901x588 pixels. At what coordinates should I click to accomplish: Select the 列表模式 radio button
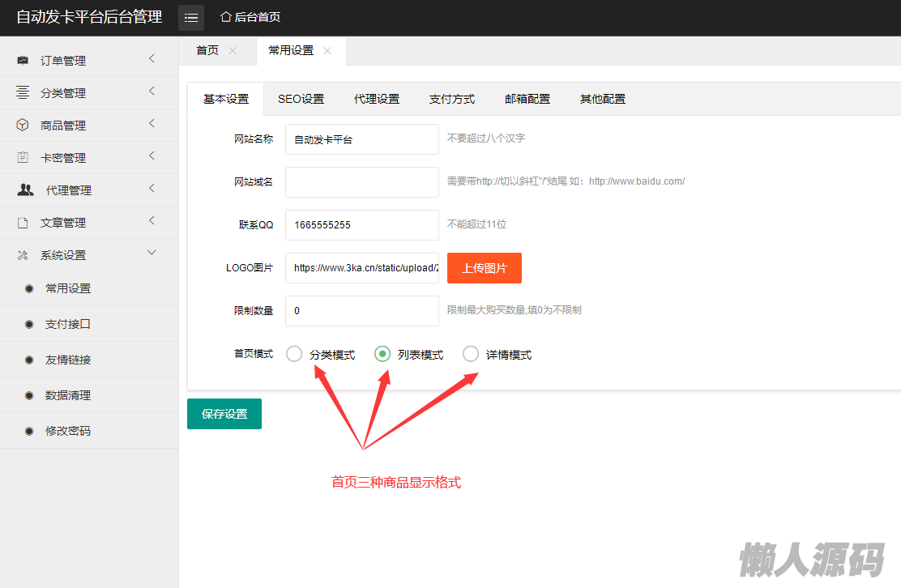pos(382,354)
